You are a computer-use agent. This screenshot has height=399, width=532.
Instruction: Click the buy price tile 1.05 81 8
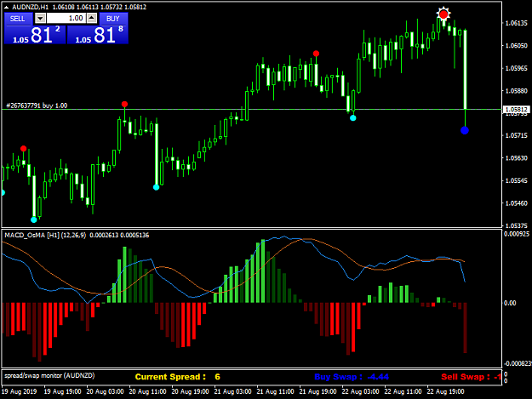[98, 35]
